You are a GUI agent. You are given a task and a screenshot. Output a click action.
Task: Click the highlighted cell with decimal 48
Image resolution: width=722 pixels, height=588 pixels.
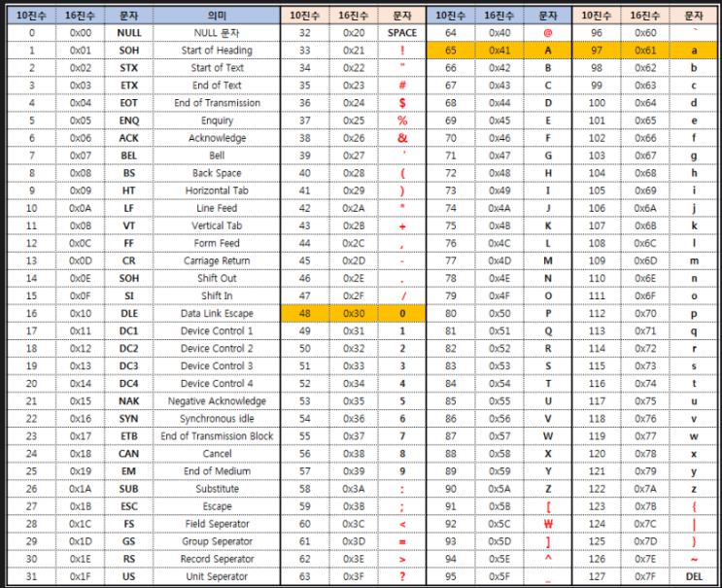coord(305,313)
